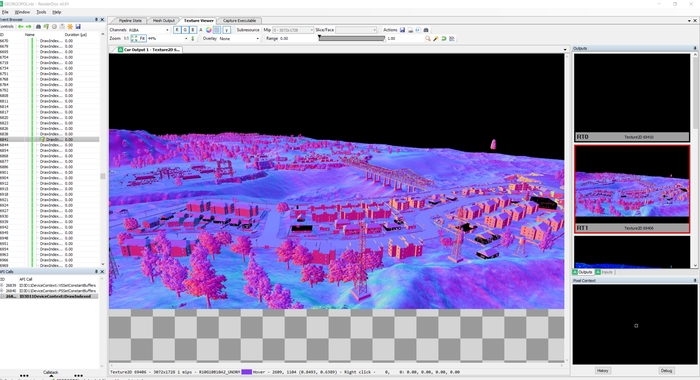The image size is (700, 380).
Task: Toggle the A alpha channel button
Action: point(201,30)
